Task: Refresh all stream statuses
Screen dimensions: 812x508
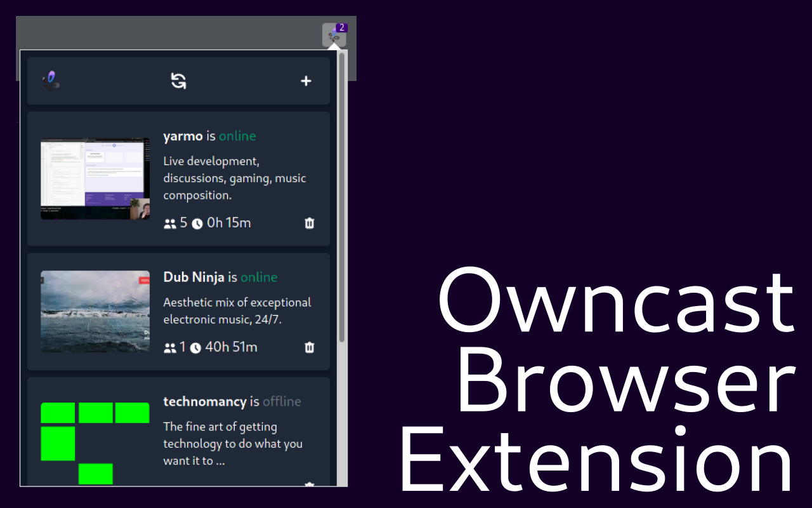Action: click(178, 81)
